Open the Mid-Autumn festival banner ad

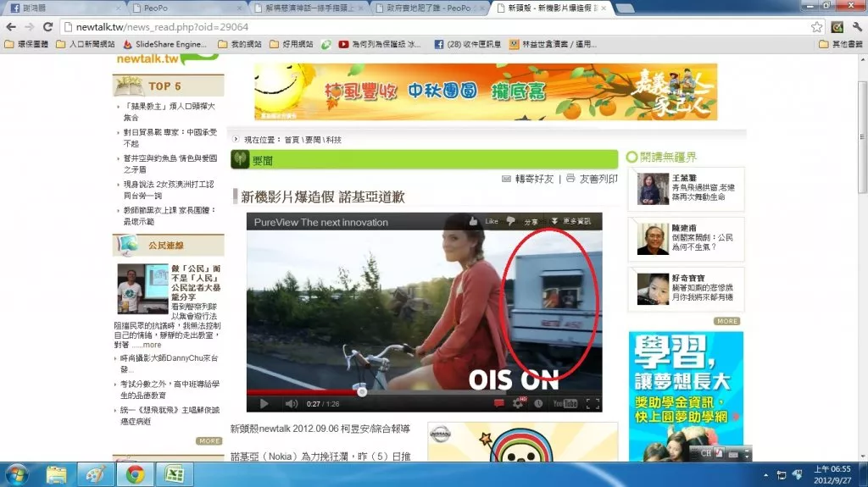pos(486,91)
